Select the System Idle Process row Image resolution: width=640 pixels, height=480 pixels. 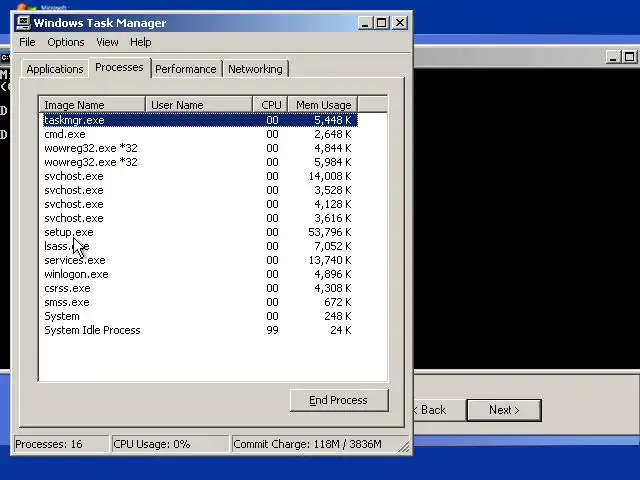pyautogui.click(x=200, y=330)
